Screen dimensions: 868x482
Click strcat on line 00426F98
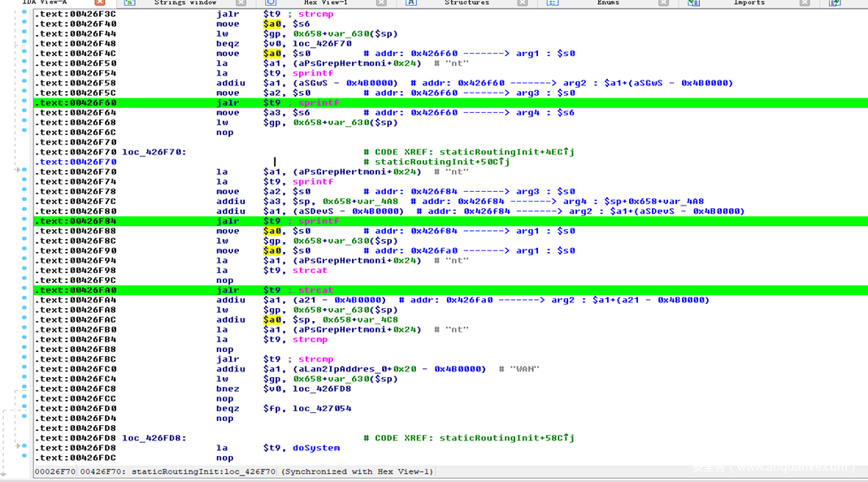click(310, 271)
